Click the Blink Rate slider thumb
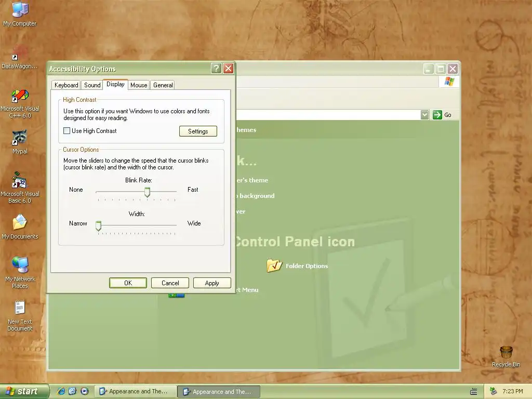 (x=147, y=192)
